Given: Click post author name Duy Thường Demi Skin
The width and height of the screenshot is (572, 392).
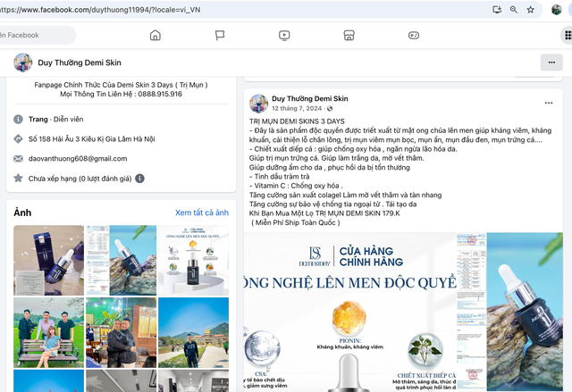Looking at the screenshot, I should (x=310, y=99).
